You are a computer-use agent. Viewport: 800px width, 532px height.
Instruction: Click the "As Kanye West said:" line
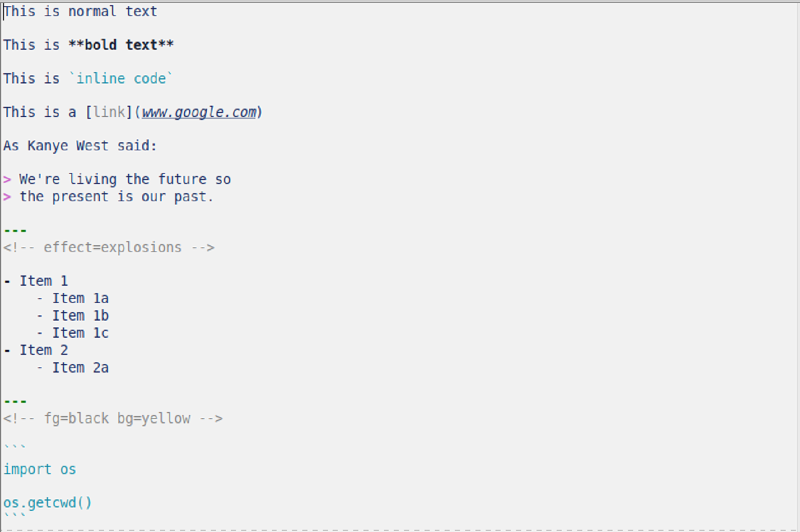80,146
